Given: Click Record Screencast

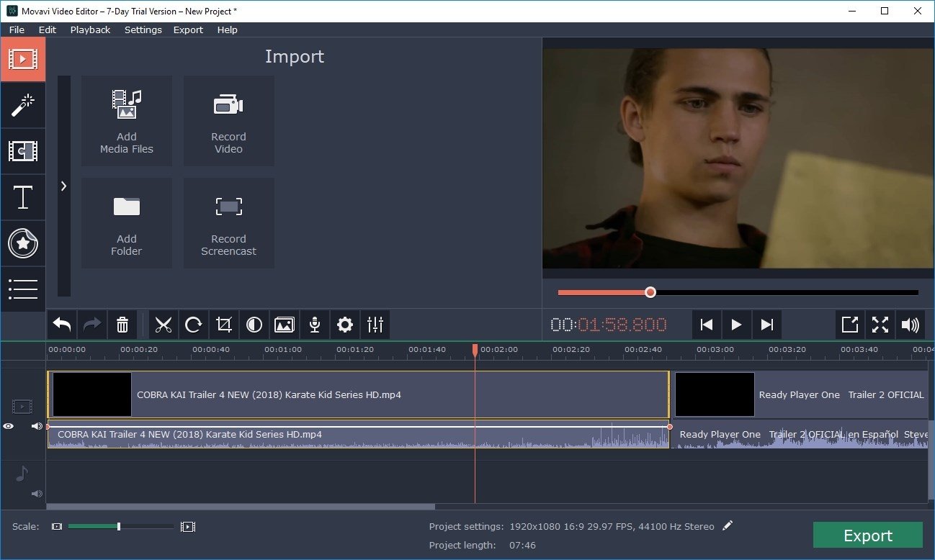Looking at the screenshot, I should coord(228,223).
